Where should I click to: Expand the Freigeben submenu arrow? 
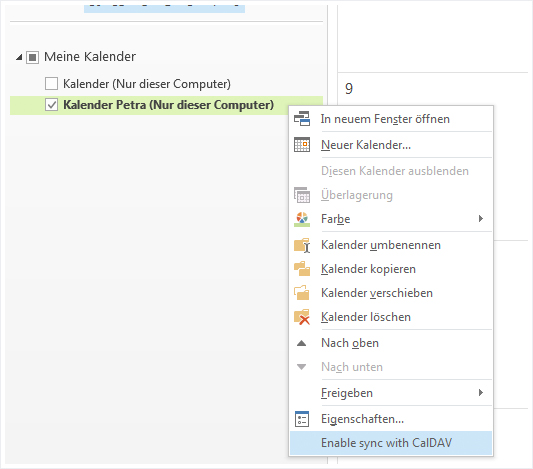tap(481, 393)
